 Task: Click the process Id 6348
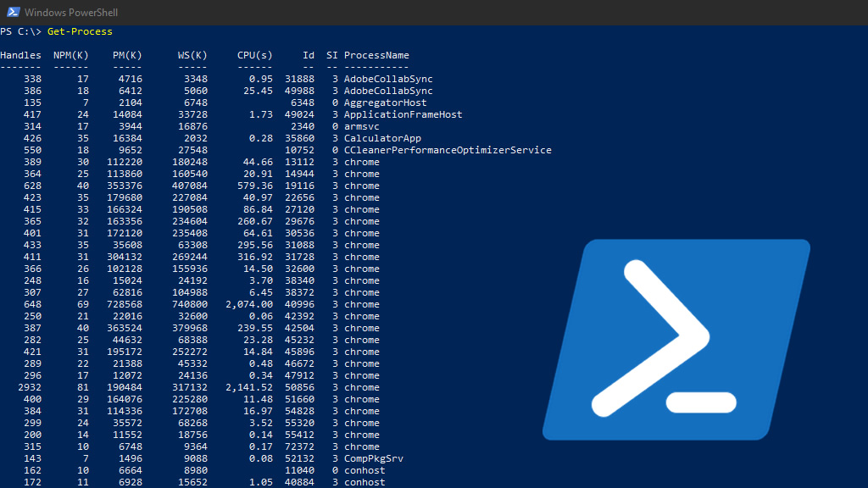tap(303, 103)
